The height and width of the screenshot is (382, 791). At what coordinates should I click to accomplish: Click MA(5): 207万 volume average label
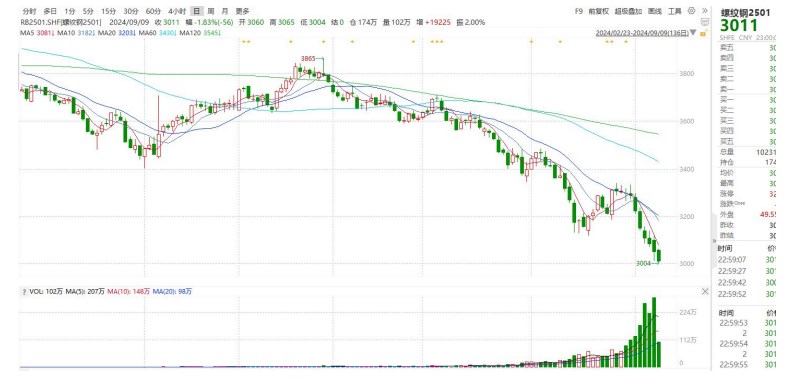click(x=86, y=291)
